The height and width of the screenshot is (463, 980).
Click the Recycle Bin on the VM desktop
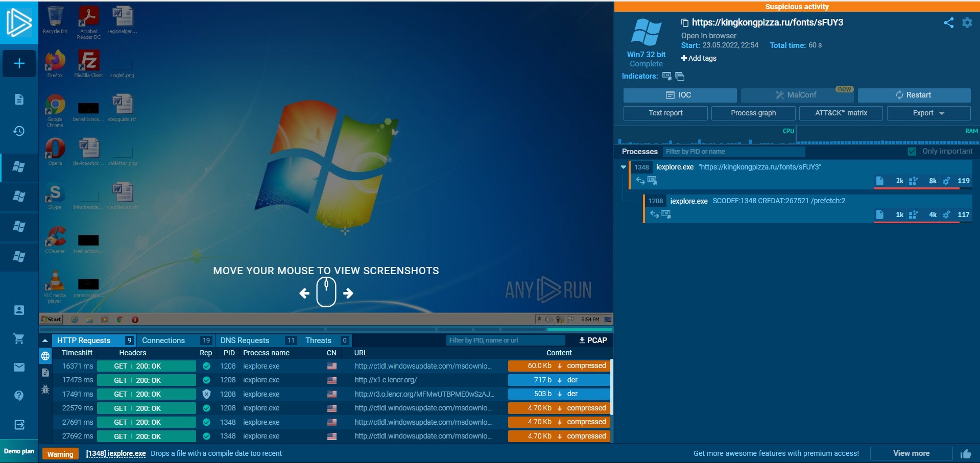point(55,20)
